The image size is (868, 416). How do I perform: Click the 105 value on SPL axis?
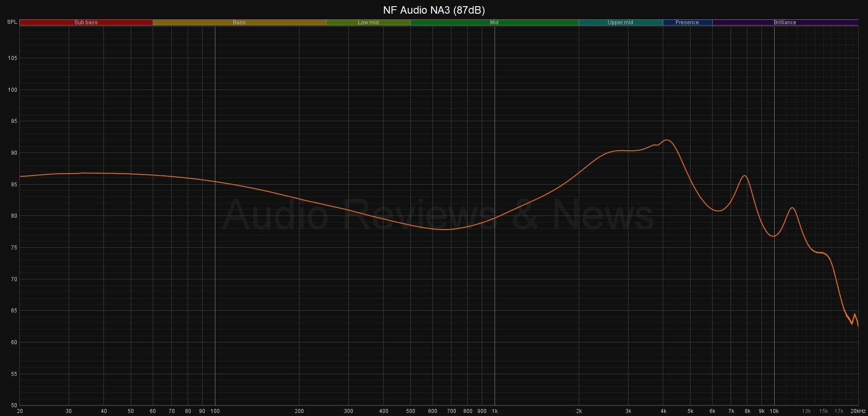tap(12, 58)
